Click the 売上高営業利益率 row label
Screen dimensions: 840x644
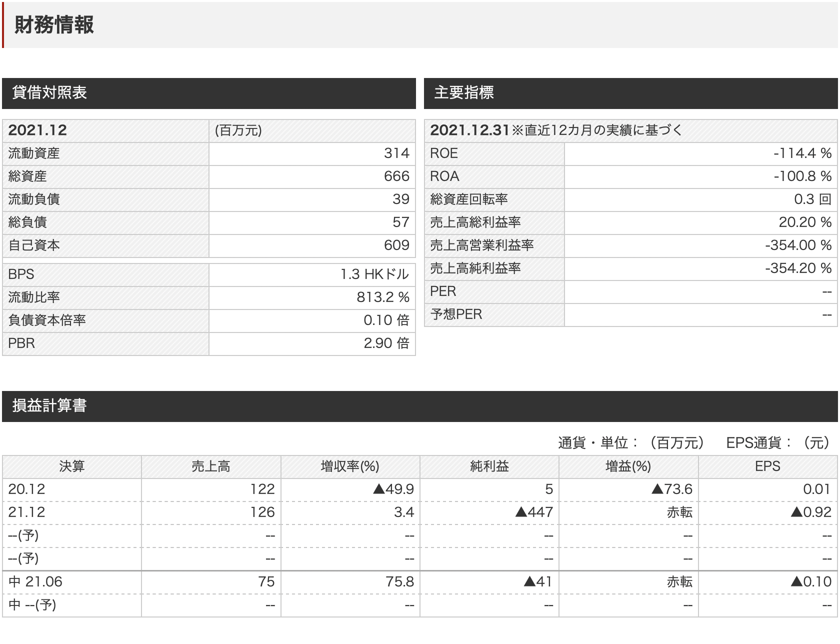click(x=482, y=245)
